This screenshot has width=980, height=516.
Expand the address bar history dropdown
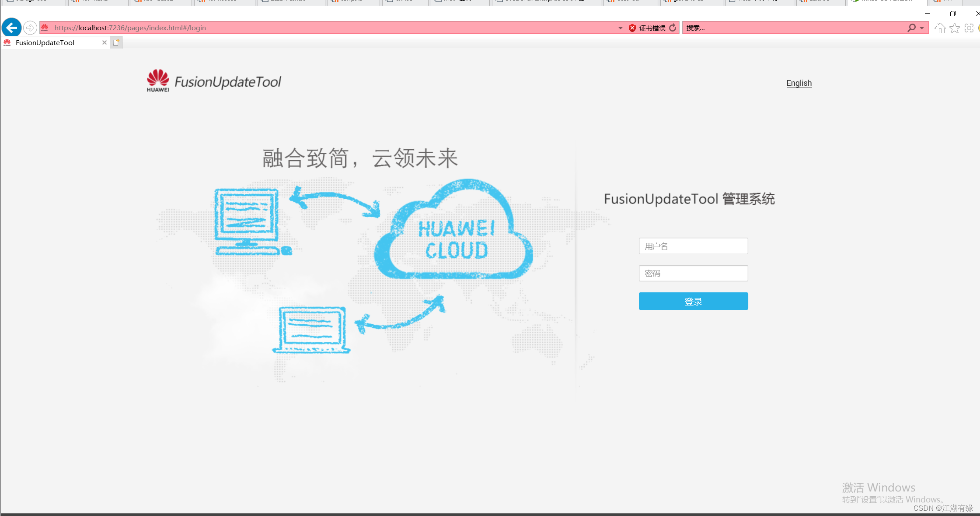point(620,28)
